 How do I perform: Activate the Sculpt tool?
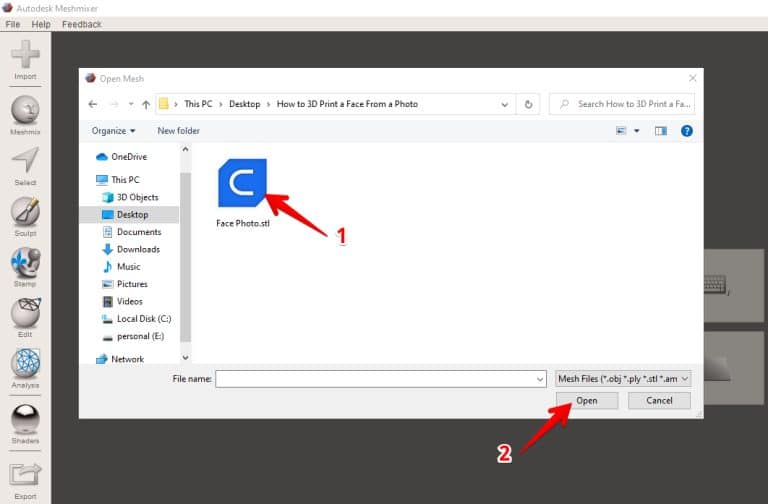(25, 212)
